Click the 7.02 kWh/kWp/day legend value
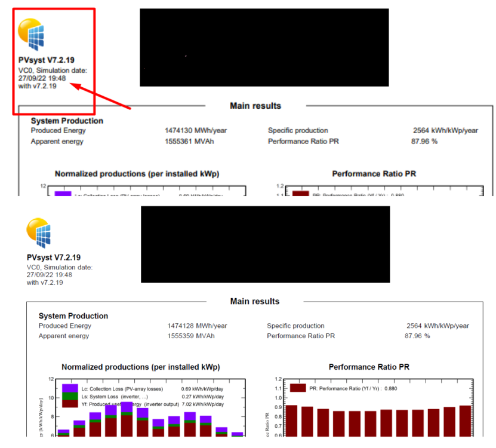The width and height of the screenshot is (496, 448). (202, 404)
